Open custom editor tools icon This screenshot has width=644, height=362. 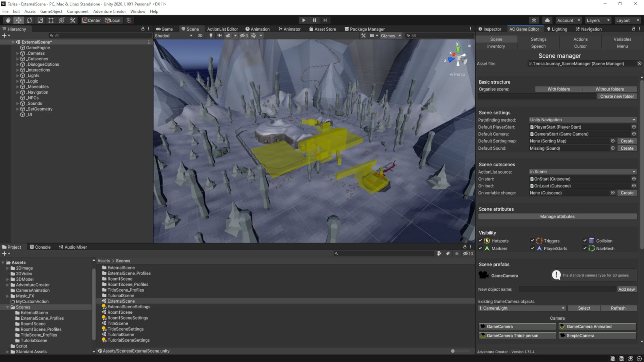click(x=72, y=20)
